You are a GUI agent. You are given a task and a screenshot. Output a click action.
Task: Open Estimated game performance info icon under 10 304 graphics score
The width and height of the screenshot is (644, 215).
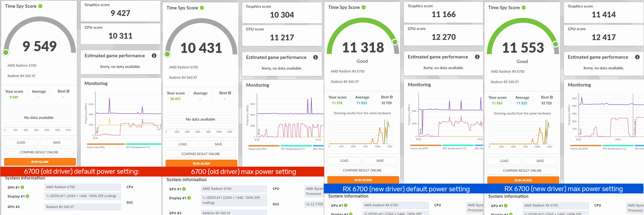point(315,57)
